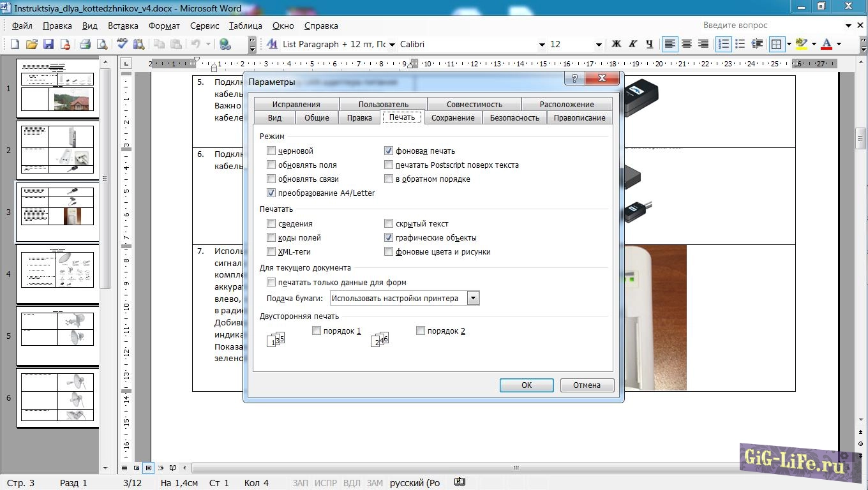Center-align text using the toolbar icon
The height and width of the screenshot is (490, 868).
tap(687, 44)
